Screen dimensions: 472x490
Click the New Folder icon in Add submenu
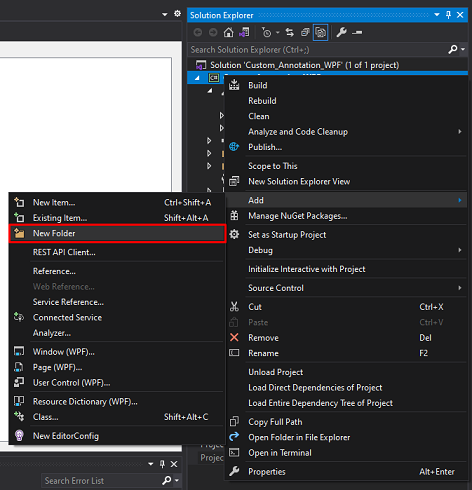point(19,233)
